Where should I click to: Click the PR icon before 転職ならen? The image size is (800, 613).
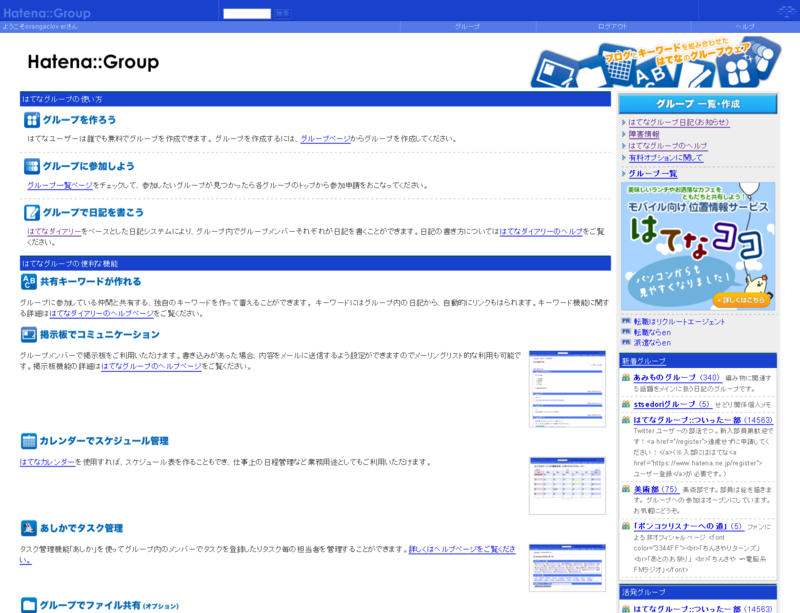[626, 329]
